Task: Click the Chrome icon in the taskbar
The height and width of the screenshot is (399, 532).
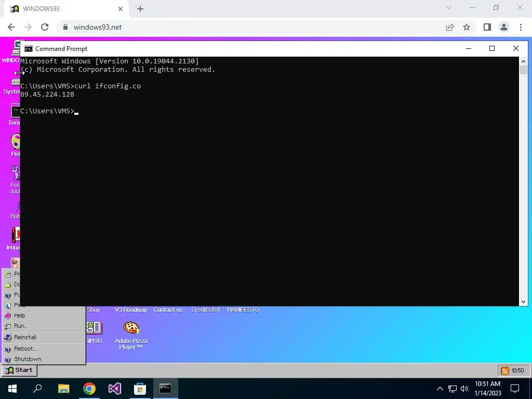Action: pos(89,389)
